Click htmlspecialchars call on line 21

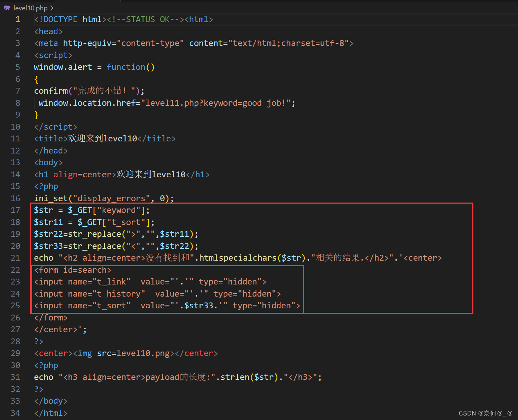pyautogui.click(x=238, y=258)
